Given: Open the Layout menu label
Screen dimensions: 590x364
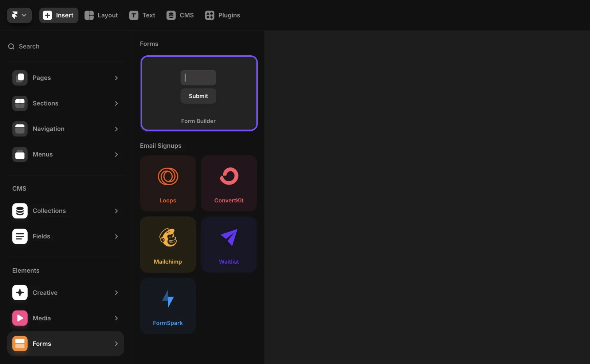Looking at the screenshot, I should point(108,15).
